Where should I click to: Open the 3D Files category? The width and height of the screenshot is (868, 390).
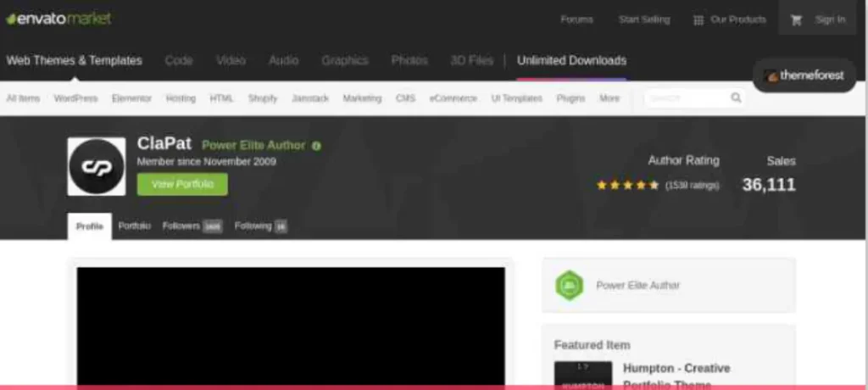471,60
